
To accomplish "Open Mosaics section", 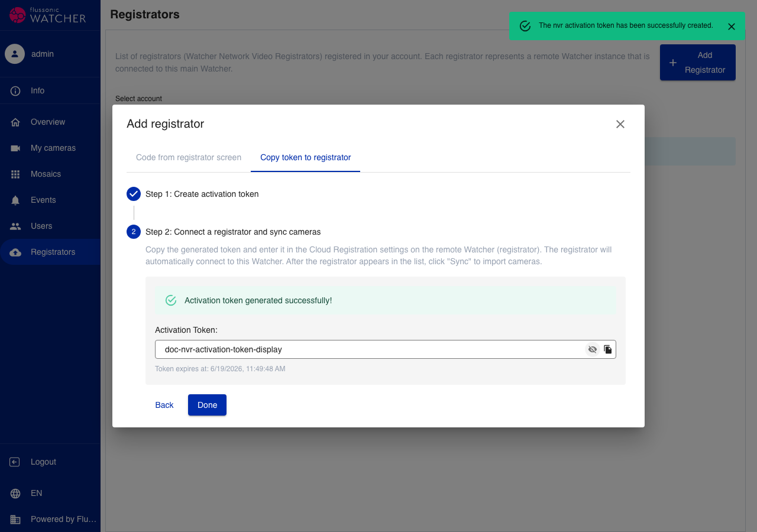I will 50,174.
